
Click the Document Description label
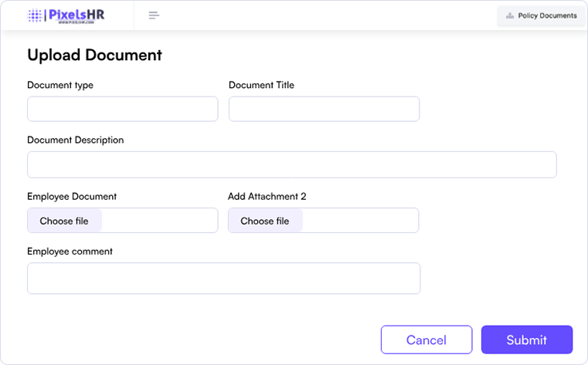click(x=75, y=140)
